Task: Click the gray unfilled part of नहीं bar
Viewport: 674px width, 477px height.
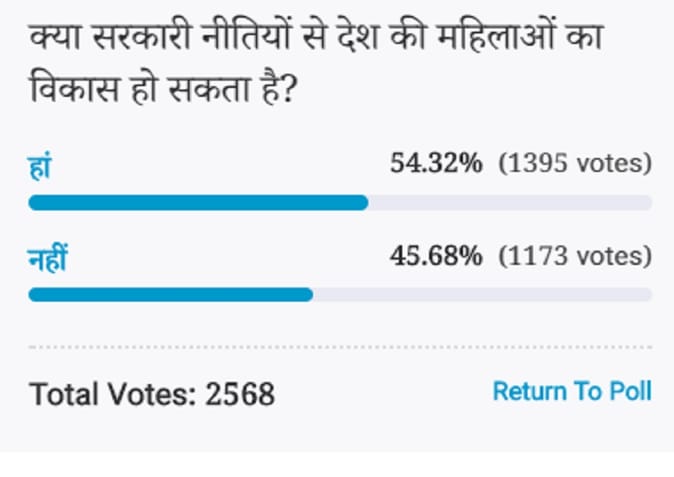Action: (483, 295)
